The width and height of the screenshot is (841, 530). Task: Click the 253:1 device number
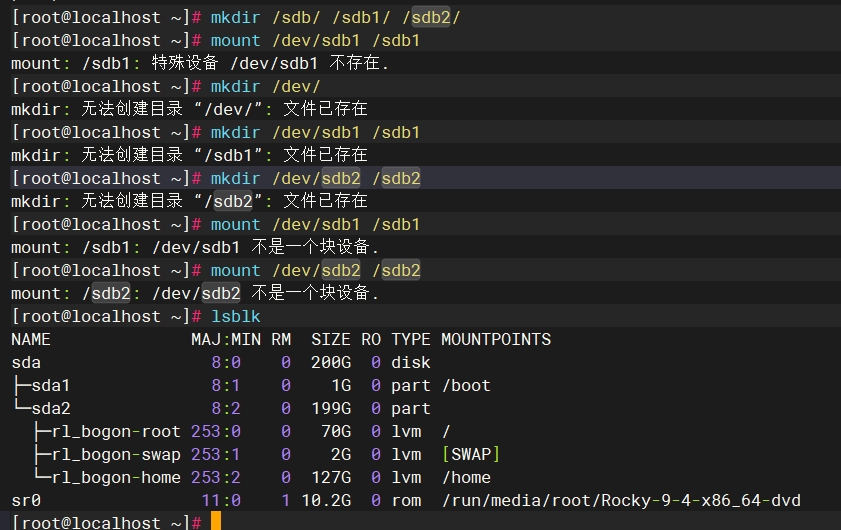coord(216,455)
